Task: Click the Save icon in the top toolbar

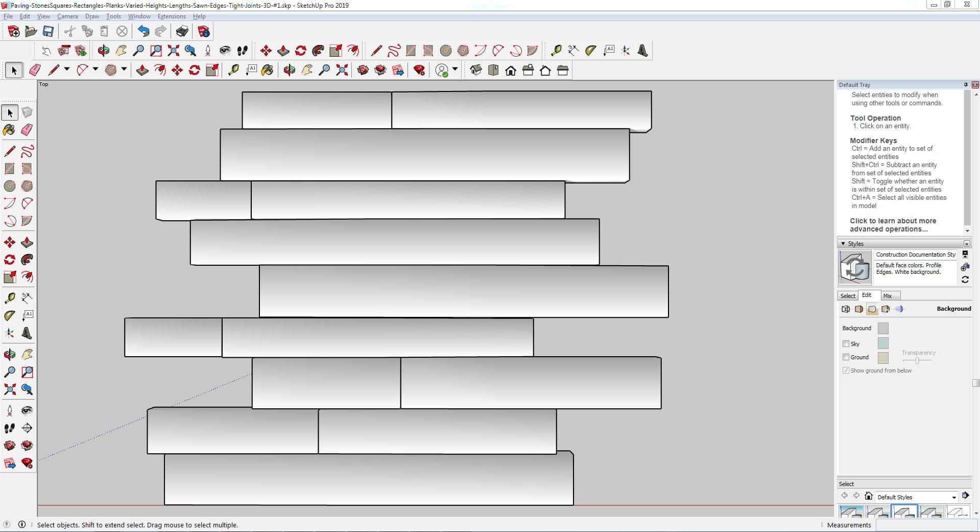Action: pos(48,32)
